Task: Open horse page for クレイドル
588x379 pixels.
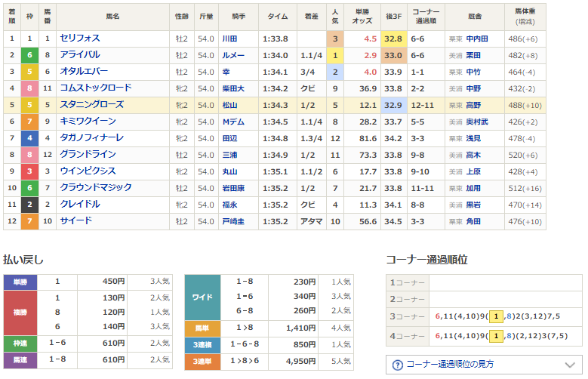Action: click(x=80, y=204)
